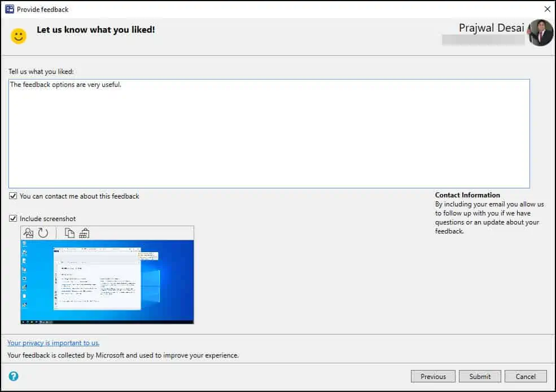Click in the "Tell us what you liked" text box
The width and height of the screenshot is (556, 392).
269,134
